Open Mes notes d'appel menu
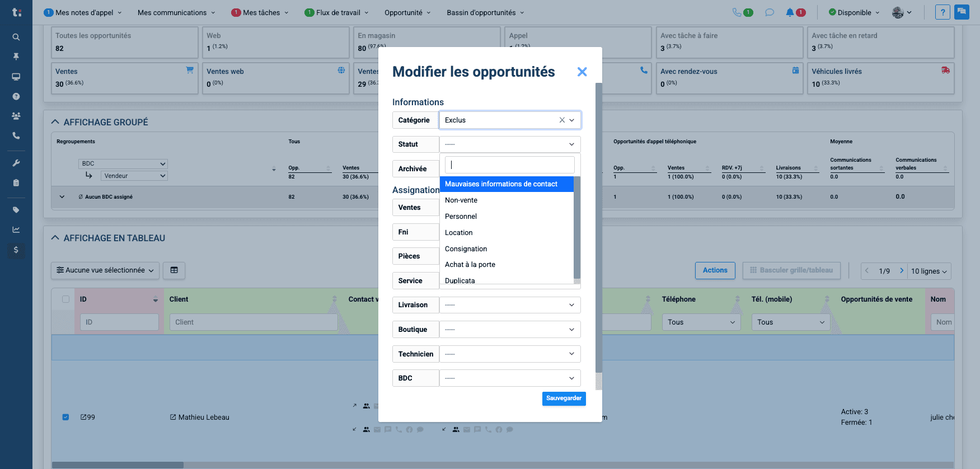 click(x=82, y=12)
